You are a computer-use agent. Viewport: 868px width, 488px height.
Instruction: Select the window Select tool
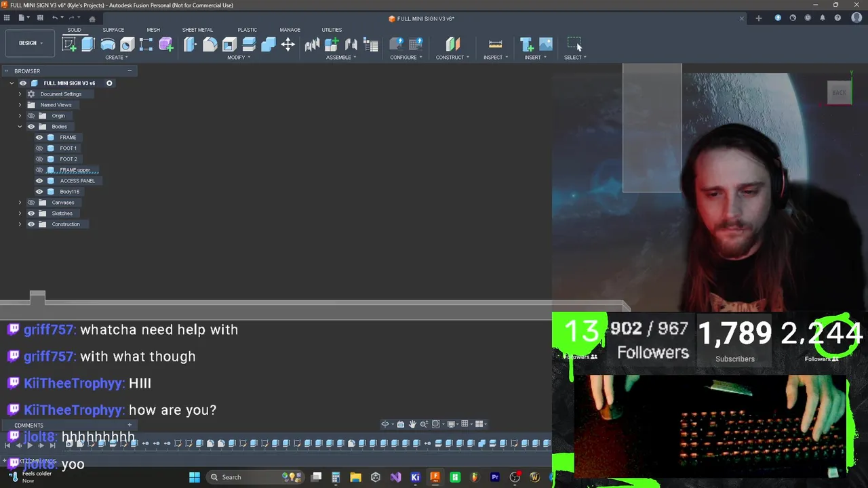tap(574, 45)
